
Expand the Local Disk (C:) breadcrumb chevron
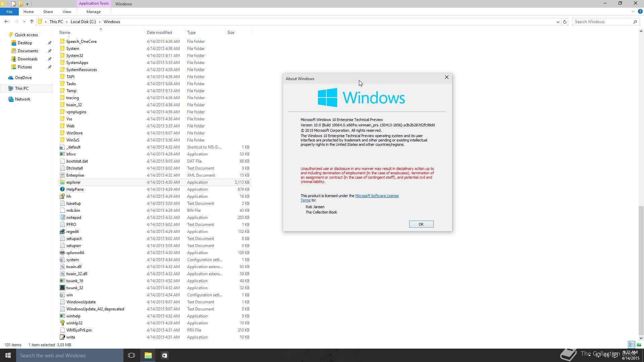point(100,22)
